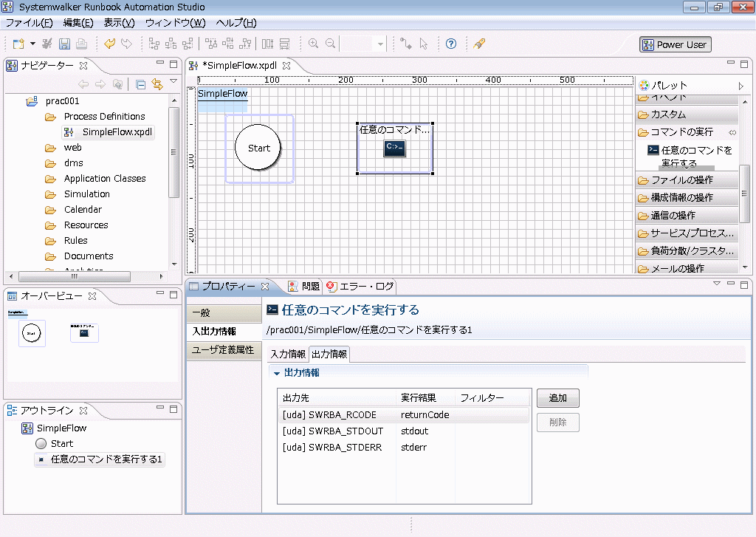Undo the last action with the yellow arrow

pyautogui.click(x=109, y=44)
